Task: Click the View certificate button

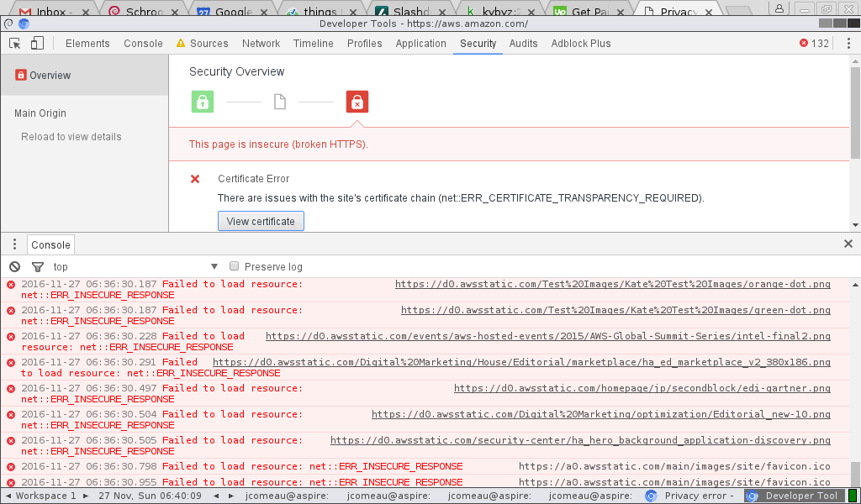Action: click(261, 222)
